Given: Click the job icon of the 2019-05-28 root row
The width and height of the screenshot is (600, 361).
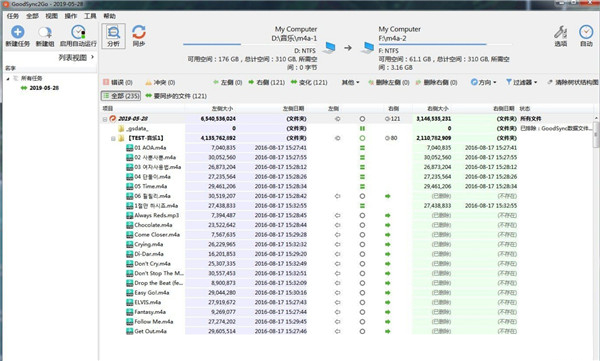Looking at the screenshot, I should tap(112, 119).
